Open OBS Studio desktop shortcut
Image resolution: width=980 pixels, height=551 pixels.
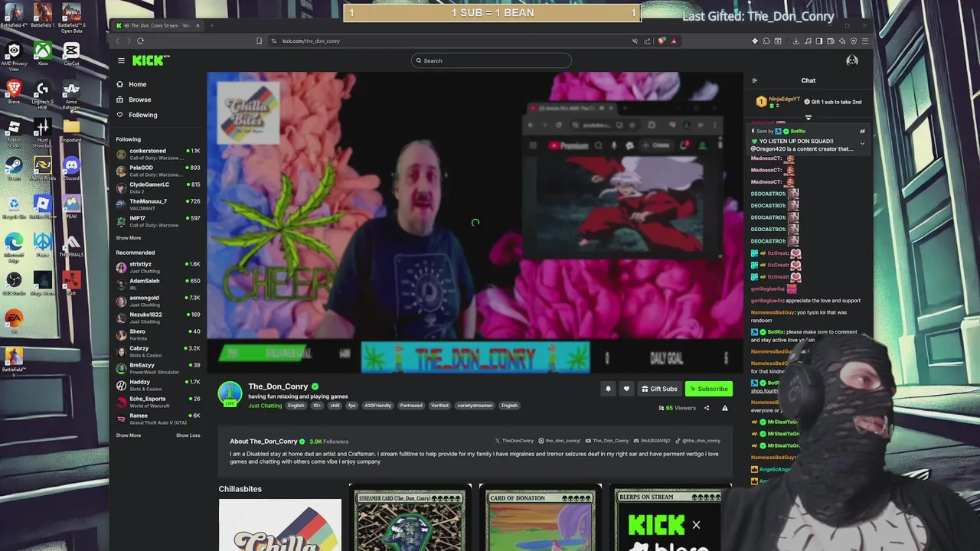[x=14, y=283]
